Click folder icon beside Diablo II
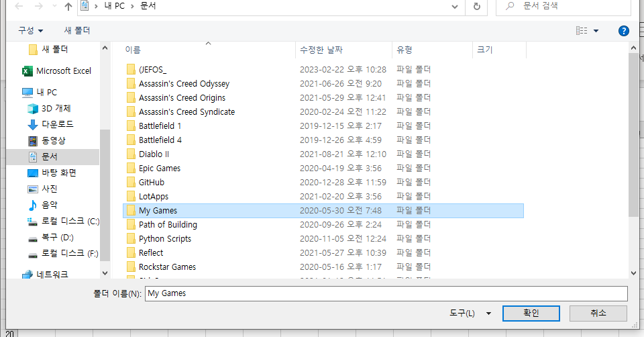644x337 pixels. (131, 154)
